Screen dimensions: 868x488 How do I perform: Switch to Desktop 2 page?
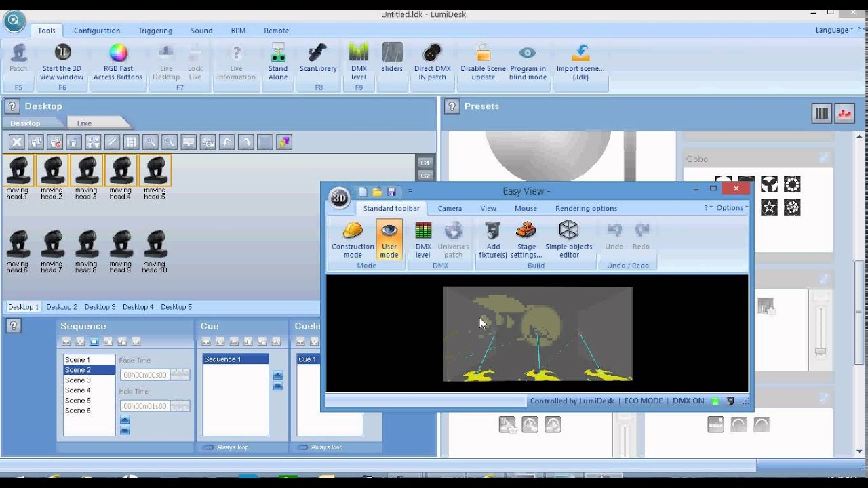click(62, 307)
